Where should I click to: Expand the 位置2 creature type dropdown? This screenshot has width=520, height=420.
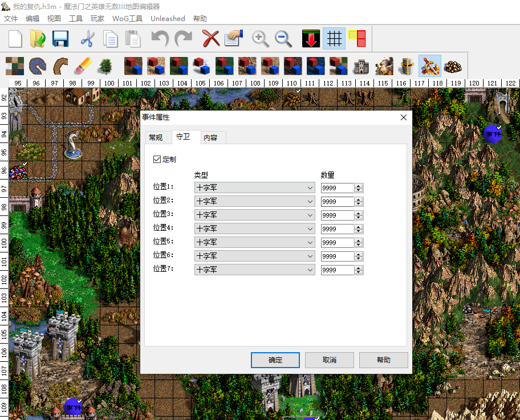pos(255,201)
